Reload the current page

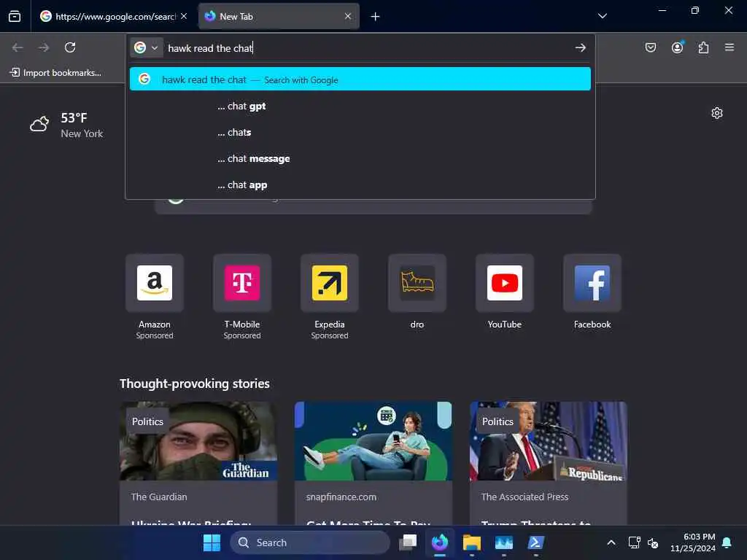pyautogui.click(x=70, y=47)
